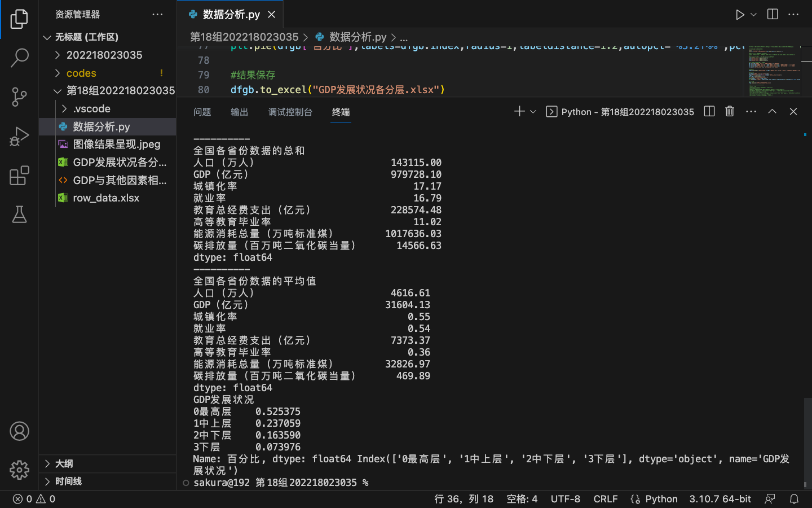
Task: Toggle the Panel maximize chevron
Action: click(772, 111)
